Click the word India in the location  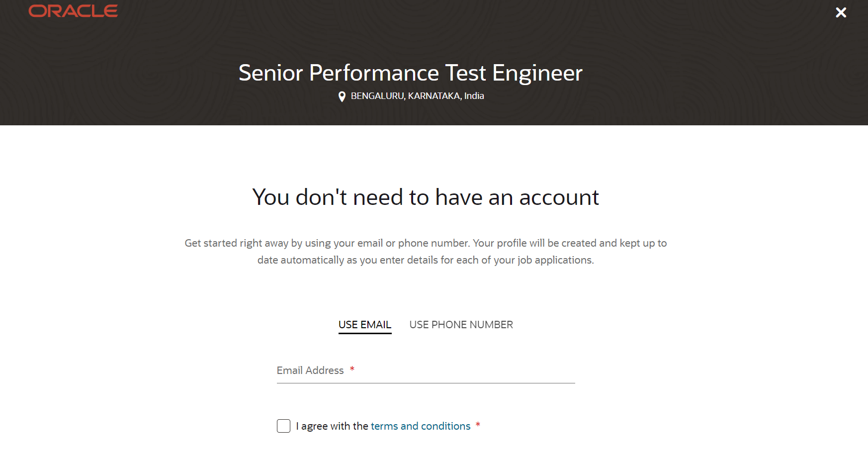pos(474,96)
